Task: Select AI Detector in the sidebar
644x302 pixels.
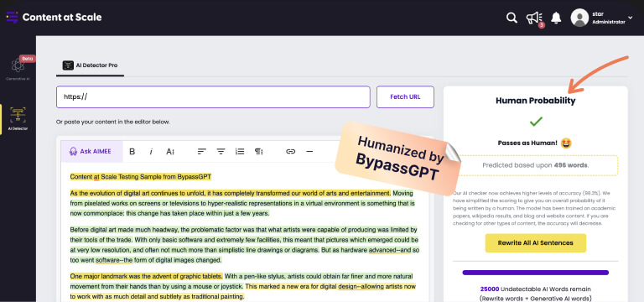Action: [18, 119]
